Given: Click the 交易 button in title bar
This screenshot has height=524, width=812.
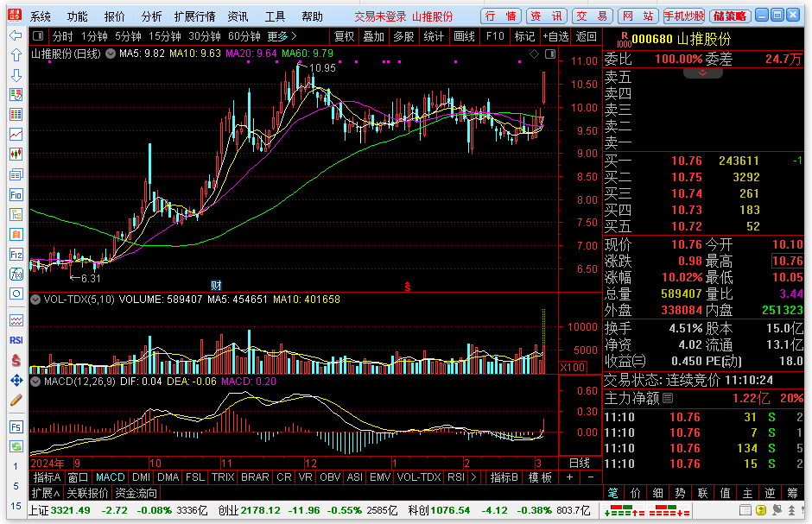Looking at the screenshot, I should pos(593,16).
